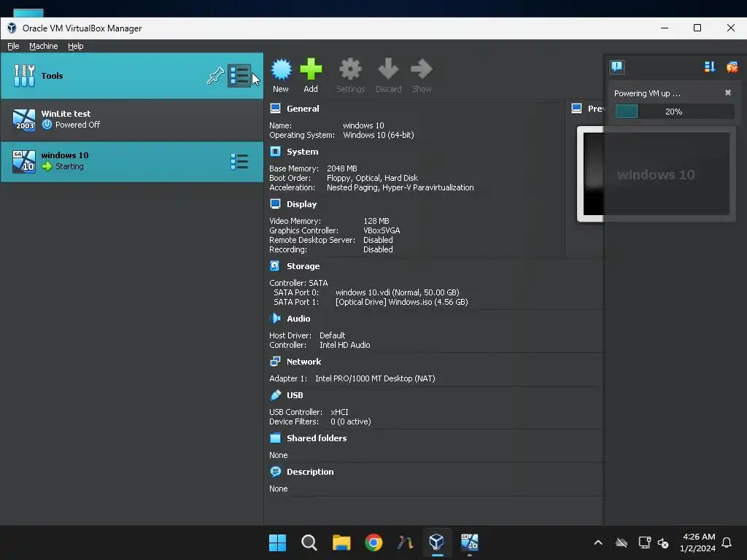Image resolution: width=747 pixels, height=560 pixels.
Task: Click the Video Memory 128 MB value
Action: (x=376, y=221)
